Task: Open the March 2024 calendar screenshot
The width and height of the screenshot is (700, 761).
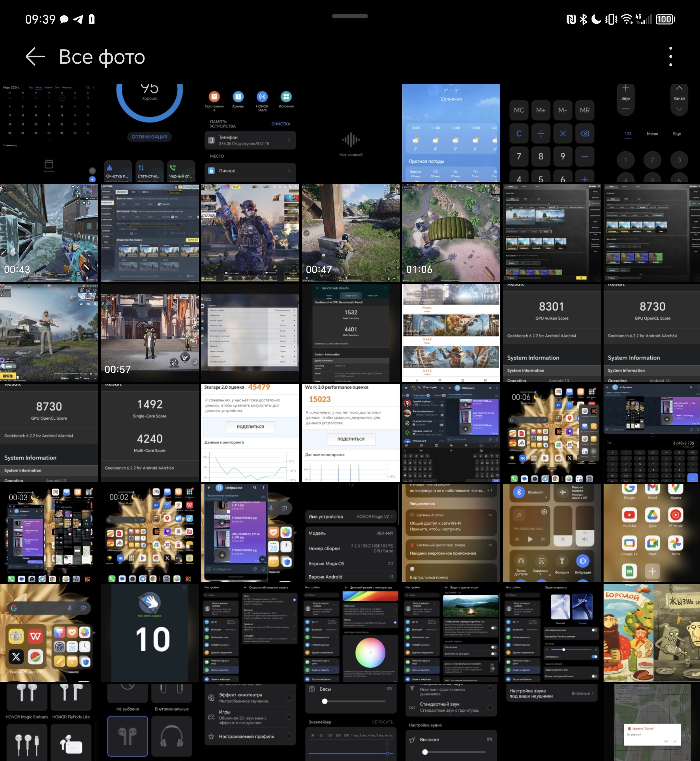Action: [49, 132]
